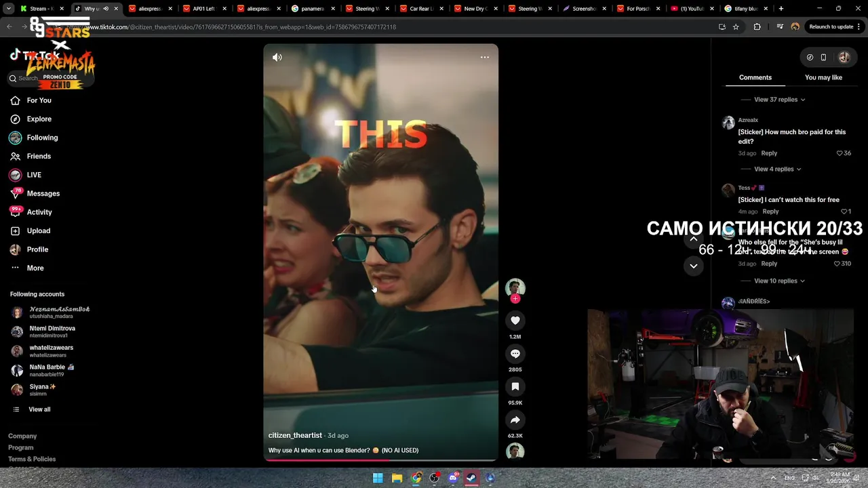868x488 pixels.
Task: Open Terms & Policies footer section
Action: pos(32,460)
